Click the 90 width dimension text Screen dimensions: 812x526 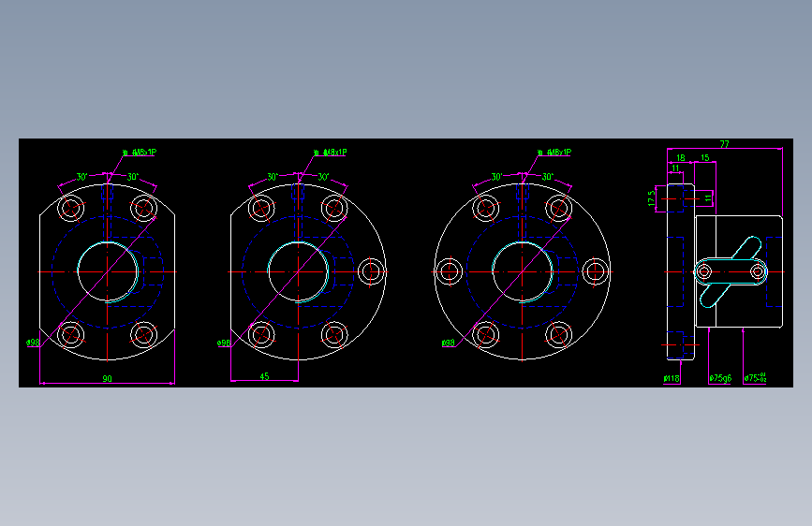107,378
